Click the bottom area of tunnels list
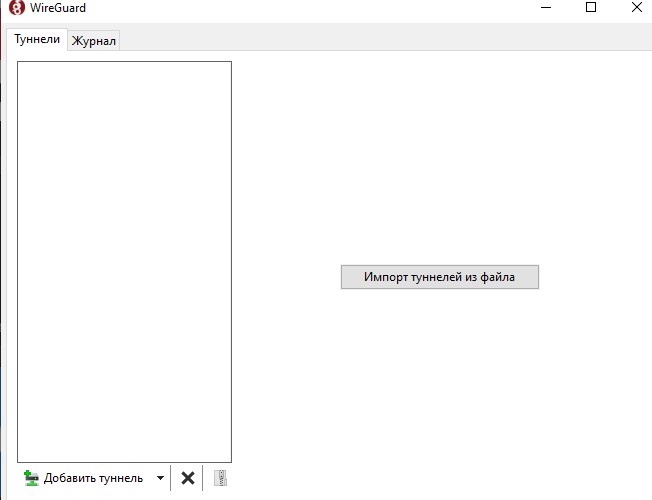Screen dimensions: 652x500 click(x=124, y=440)
